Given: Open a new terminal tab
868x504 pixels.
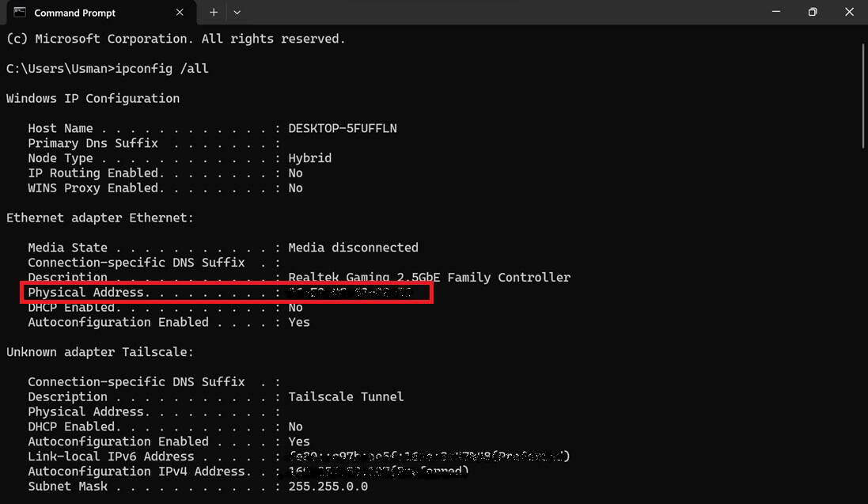Looking at the screenshot, I should coord(213,12).
